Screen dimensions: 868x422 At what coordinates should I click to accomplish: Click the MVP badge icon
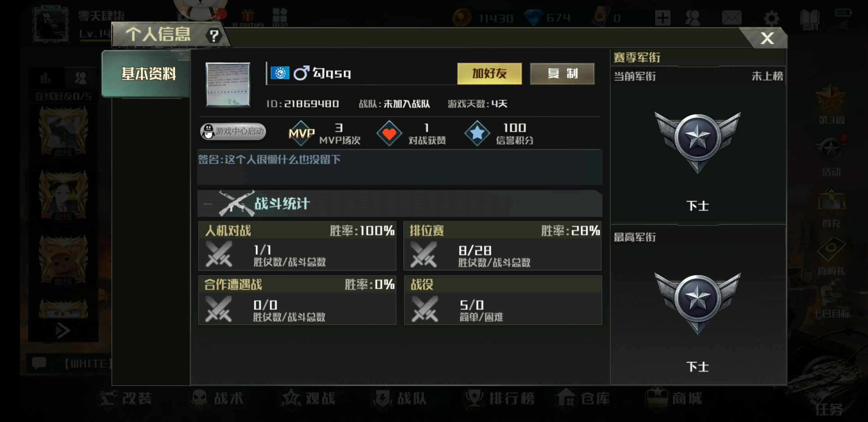click(301, 133)
